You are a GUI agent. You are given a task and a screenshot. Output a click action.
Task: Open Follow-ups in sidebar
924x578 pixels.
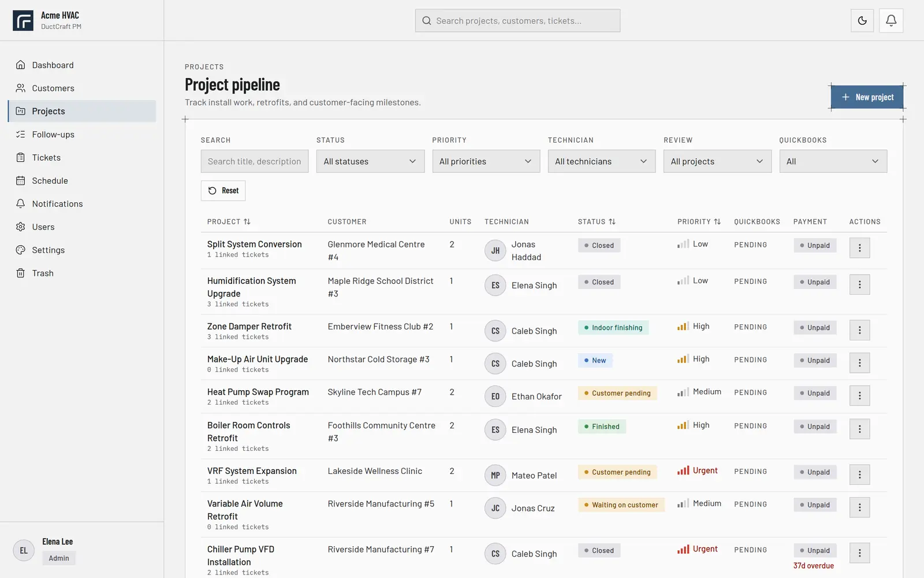[82, 135]
